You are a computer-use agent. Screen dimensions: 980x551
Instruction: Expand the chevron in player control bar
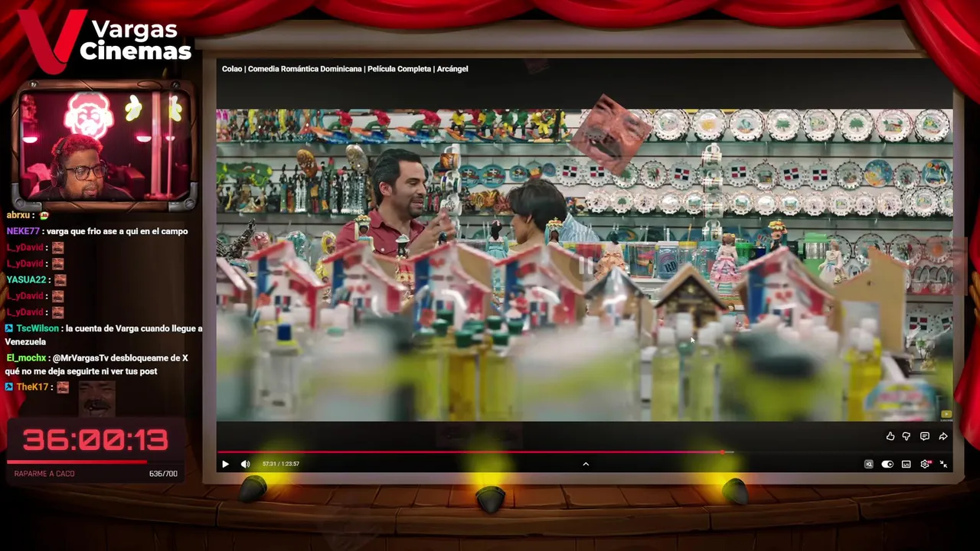tap(586, 464)
